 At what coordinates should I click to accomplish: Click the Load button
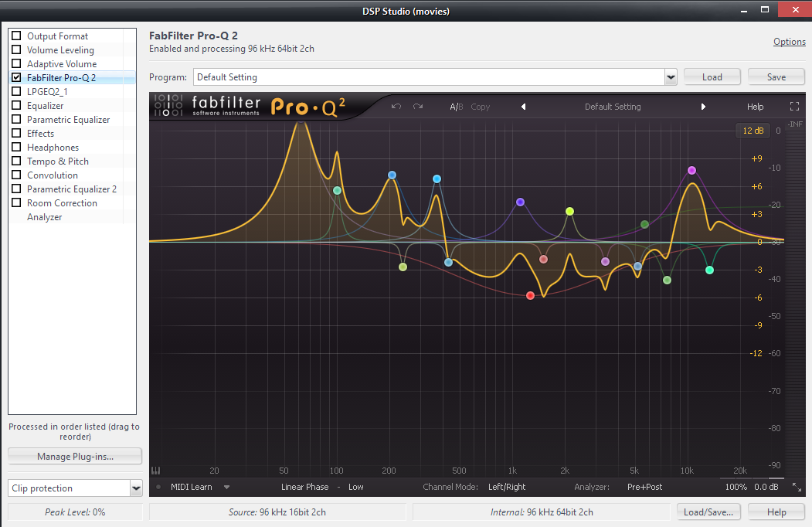click(712, 76)
